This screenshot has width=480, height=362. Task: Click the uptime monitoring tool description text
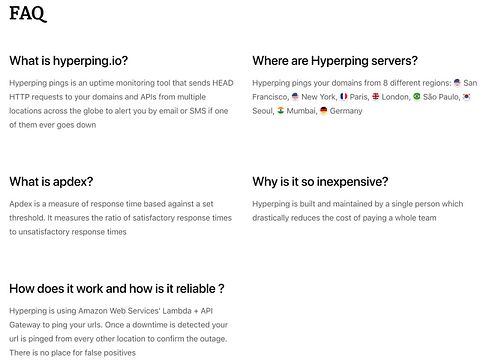pos(121,104)
